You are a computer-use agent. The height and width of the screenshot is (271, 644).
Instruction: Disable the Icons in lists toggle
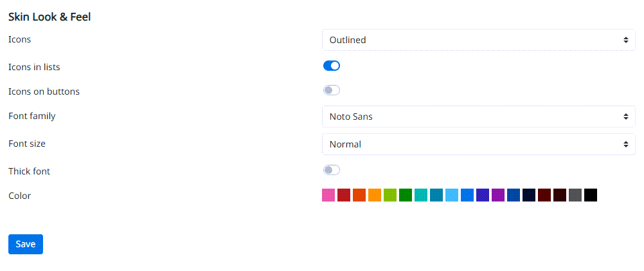point(331,66)
